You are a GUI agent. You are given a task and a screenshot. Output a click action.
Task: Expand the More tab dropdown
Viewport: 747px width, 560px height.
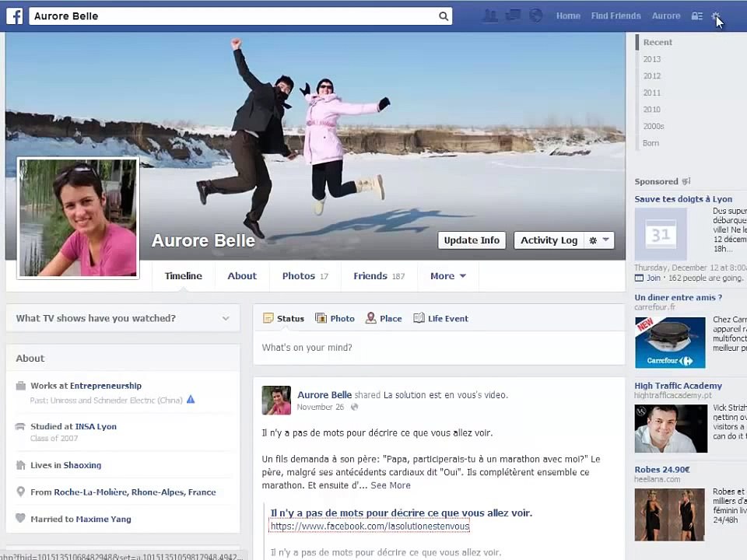coord(448,275)
